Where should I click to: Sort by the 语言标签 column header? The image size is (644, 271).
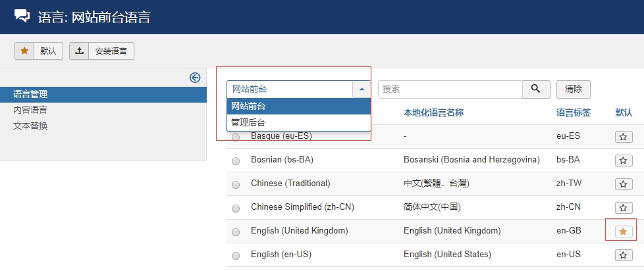[574, 113]
